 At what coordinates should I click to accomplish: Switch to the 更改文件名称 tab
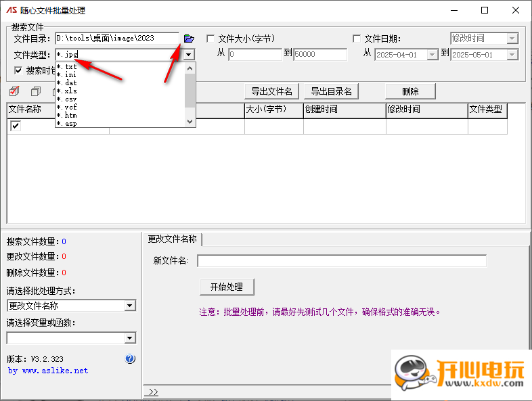pos(173,239)
